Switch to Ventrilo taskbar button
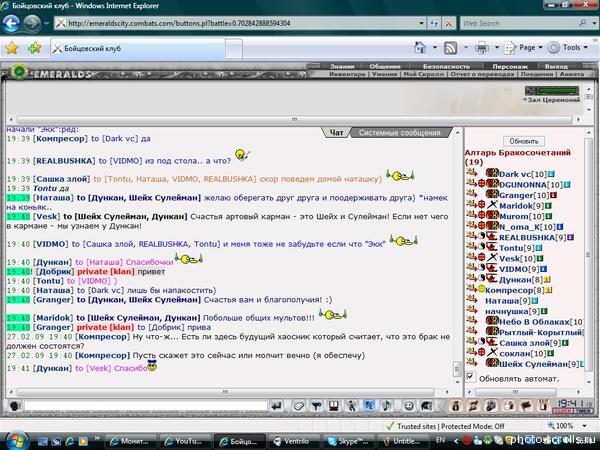 (x=294, y=441)
